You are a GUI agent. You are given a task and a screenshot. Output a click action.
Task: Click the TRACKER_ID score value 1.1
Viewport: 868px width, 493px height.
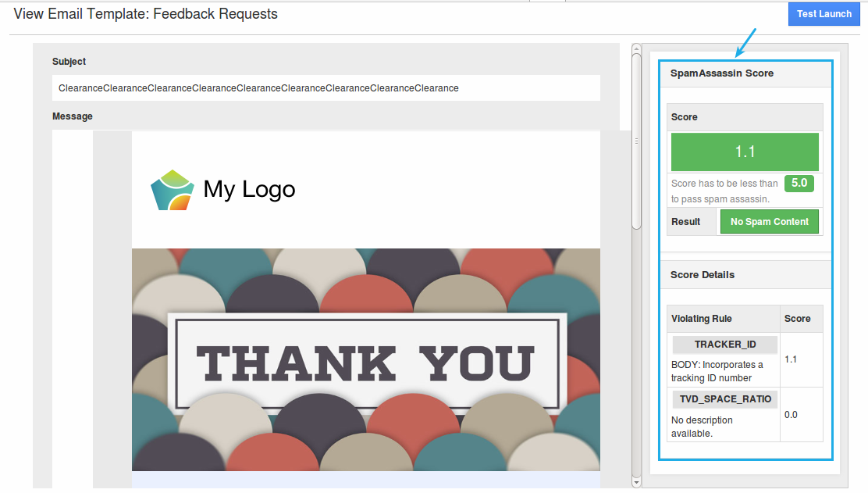791,359
